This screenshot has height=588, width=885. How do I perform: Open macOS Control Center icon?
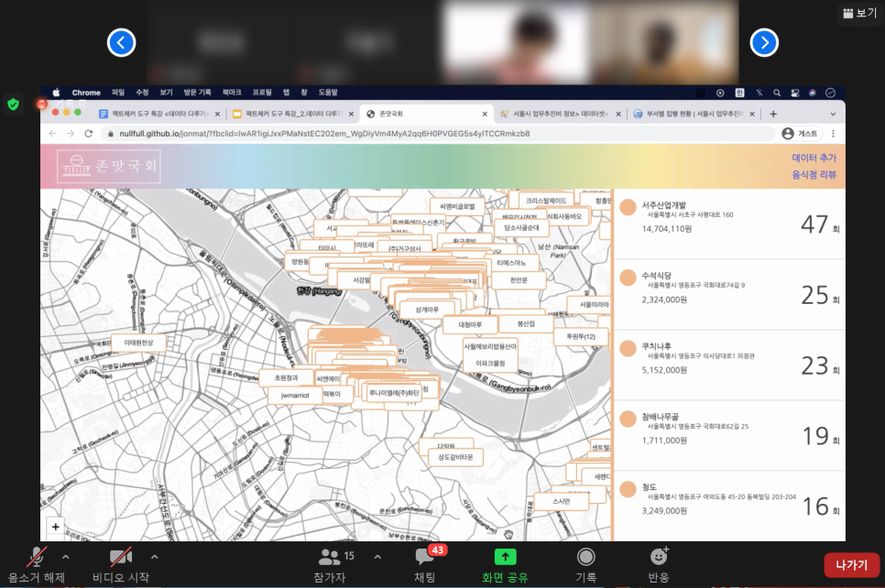pos(794,93)
